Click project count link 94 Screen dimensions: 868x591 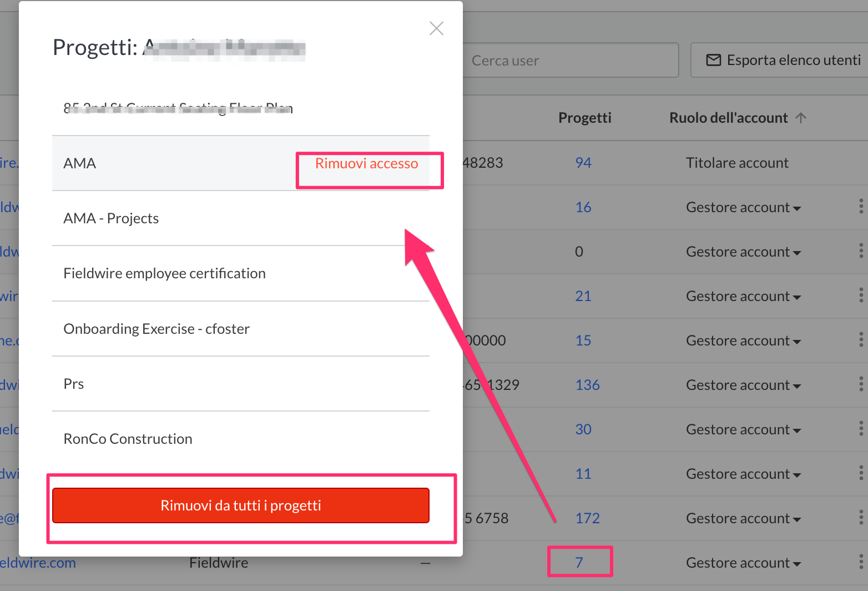(x=583, y=163)
